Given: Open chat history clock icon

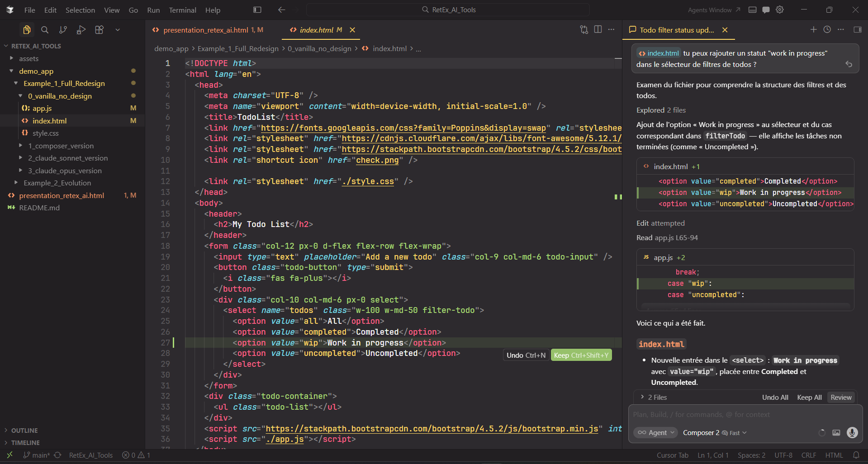Looking at the screenshot, I should click(x=827, y=29).
